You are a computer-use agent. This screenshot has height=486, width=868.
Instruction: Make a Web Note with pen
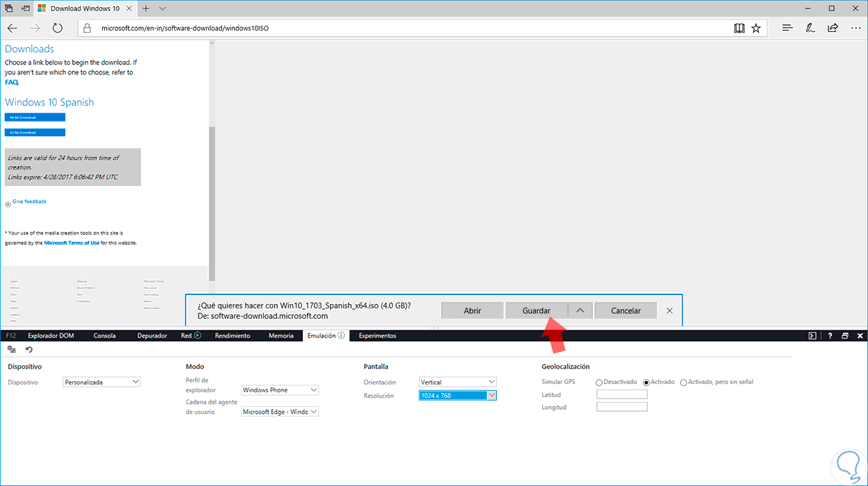(x=810, y=28)
